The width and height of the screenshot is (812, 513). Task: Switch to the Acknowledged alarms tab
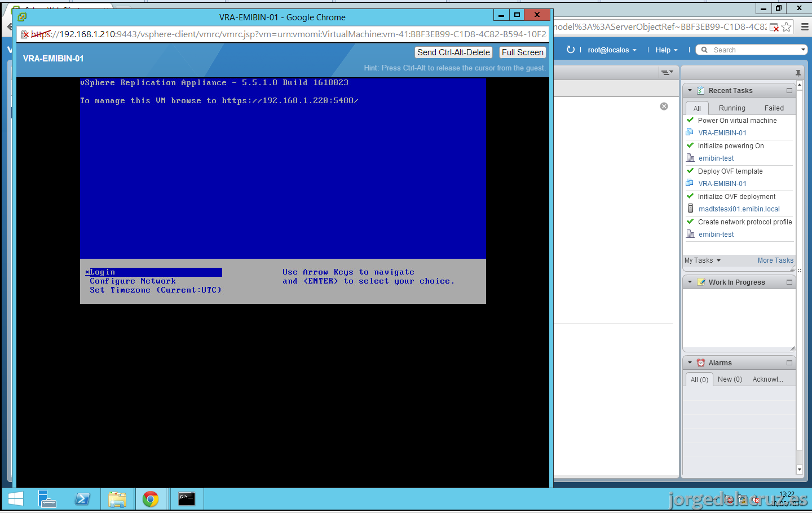pyautogui.click(x=767, y=379)
